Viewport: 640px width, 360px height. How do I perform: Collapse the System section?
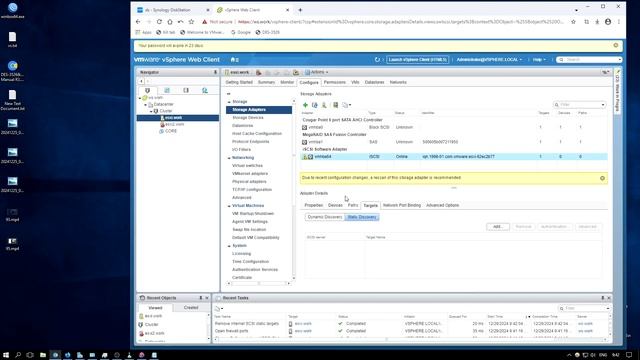point(229,246)
